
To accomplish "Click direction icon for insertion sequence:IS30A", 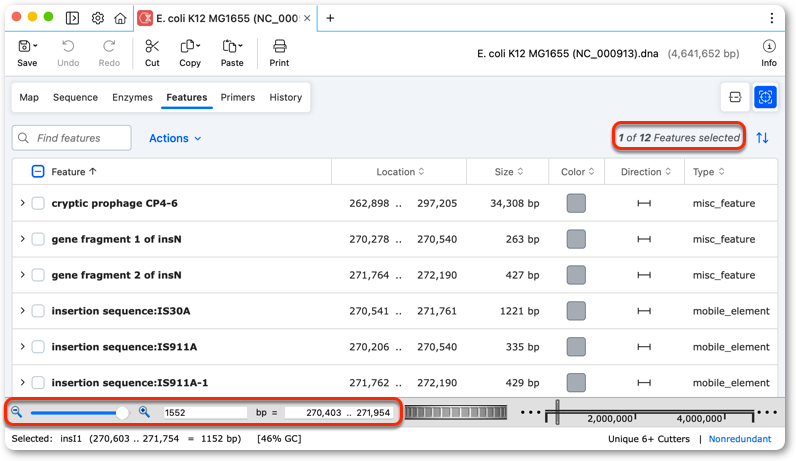I will tap(644, 311).
